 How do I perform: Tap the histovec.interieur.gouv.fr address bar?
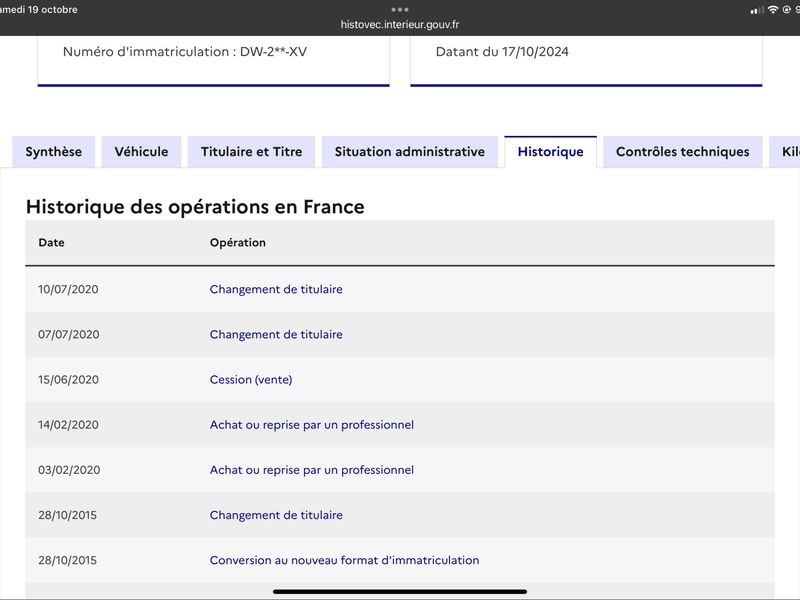pos(400,24)
